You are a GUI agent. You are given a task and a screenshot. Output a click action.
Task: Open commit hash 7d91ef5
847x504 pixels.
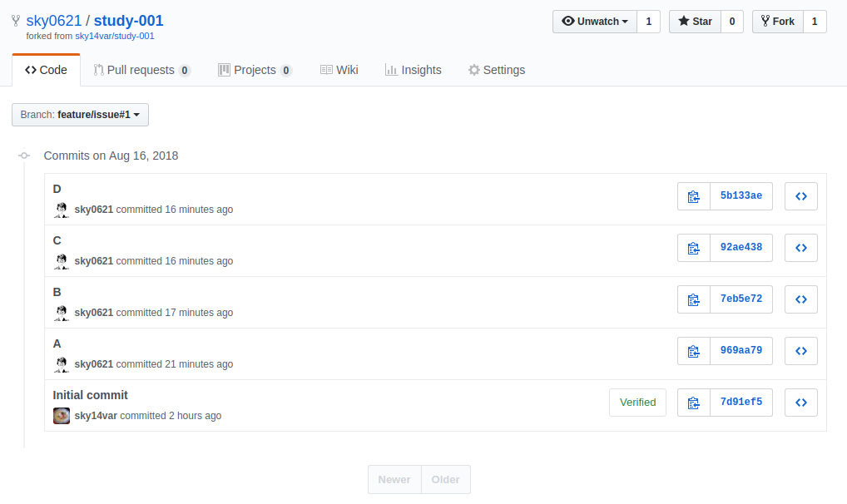(x=741, y=403)
